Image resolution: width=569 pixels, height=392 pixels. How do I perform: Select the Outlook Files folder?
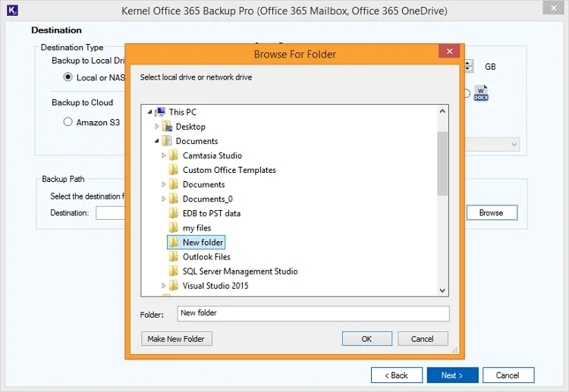[206, 257]
